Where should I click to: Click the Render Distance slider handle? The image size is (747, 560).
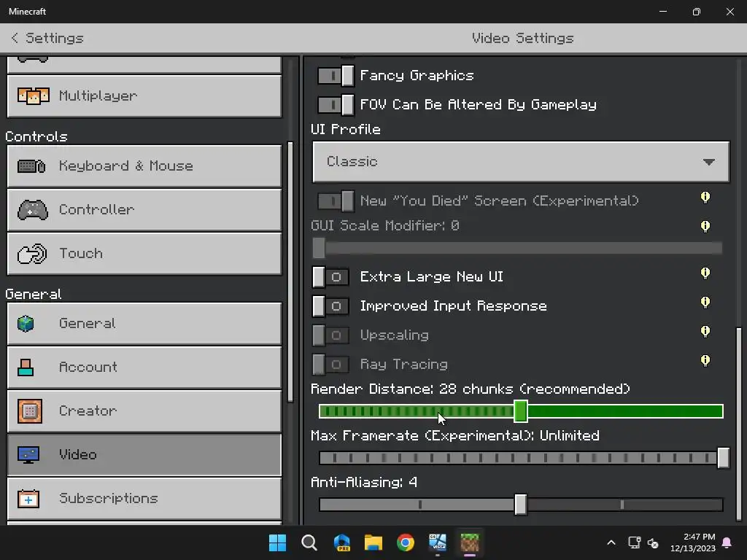tap(521, 411)
